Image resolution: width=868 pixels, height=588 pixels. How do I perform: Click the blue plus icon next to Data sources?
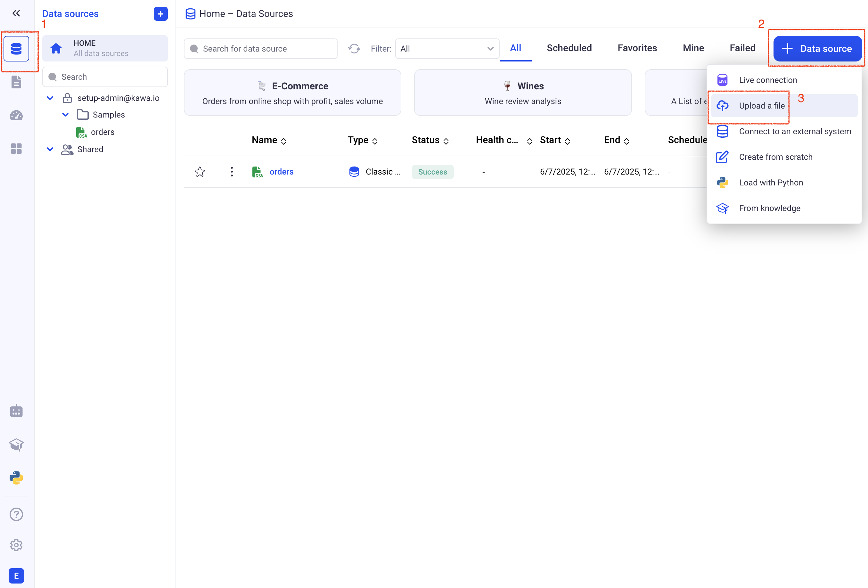[160, 14]
